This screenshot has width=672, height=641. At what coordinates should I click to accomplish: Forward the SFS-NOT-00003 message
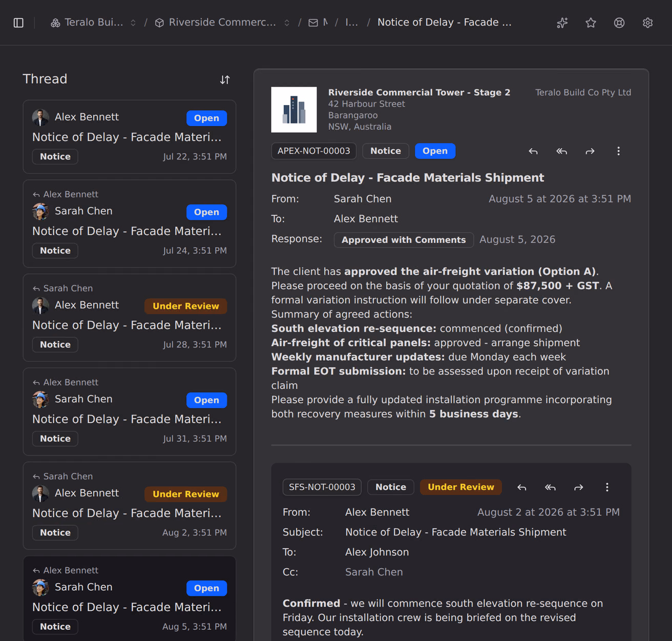tap(579, 487)
